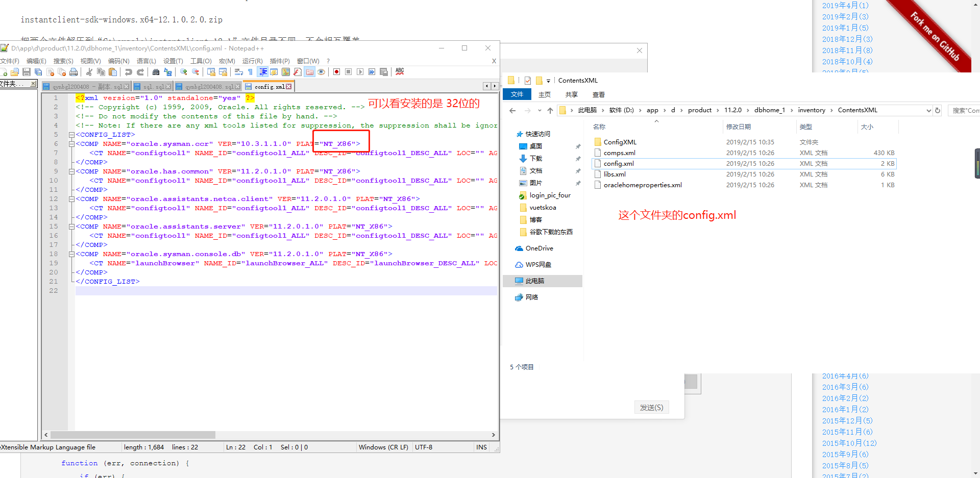Click the Cut scissors icon

pyautogui.click(x=89, y=72)
